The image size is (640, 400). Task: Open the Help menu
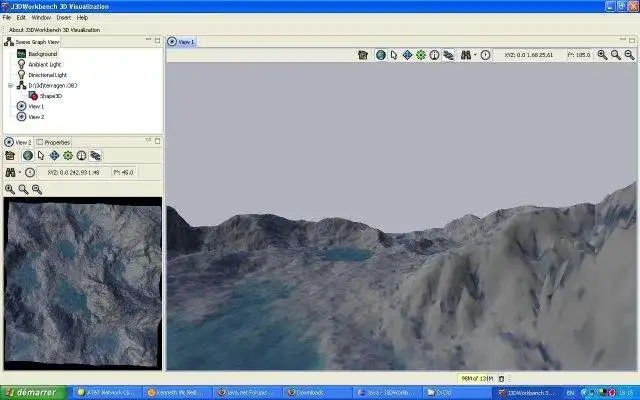coord(82,18)
